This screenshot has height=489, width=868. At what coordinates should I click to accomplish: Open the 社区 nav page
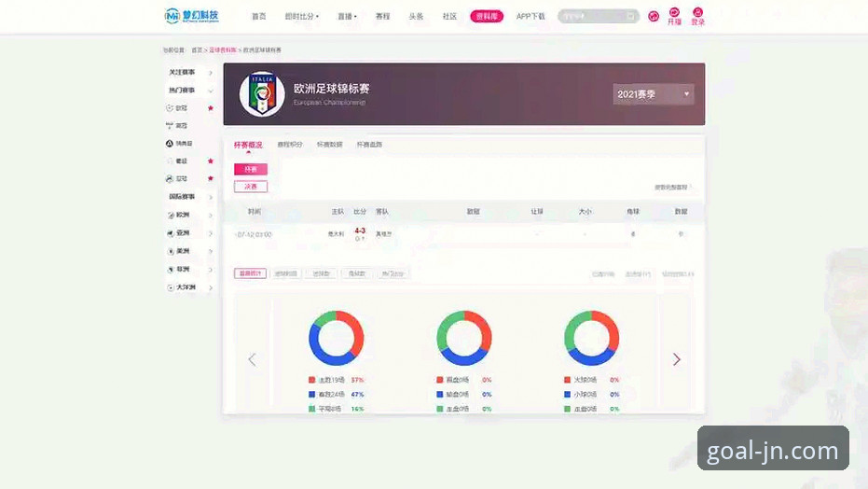[449, 17]
